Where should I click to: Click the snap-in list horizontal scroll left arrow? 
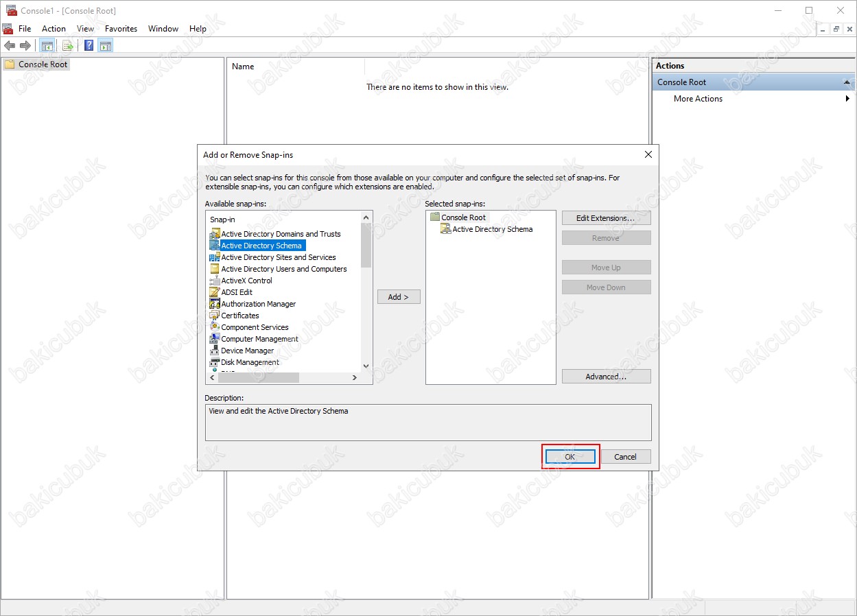click(212, 378)
